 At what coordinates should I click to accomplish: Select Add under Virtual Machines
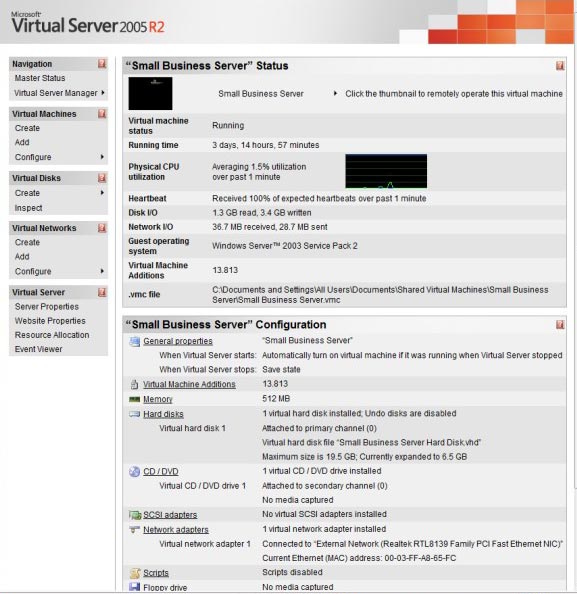(x=22, y=142)
